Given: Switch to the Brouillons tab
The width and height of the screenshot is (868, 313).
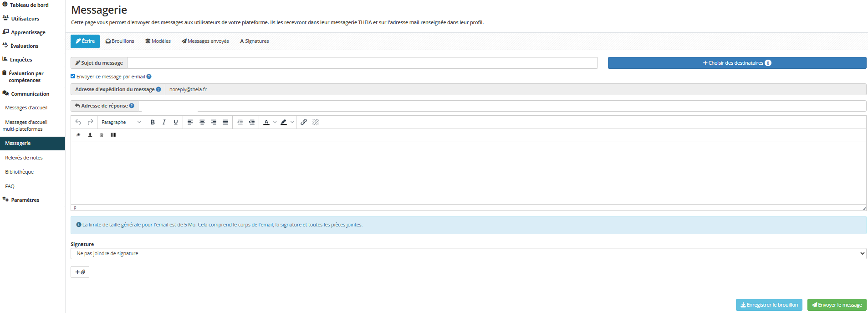Looking at the screenshot, I should tap(120, 41).
